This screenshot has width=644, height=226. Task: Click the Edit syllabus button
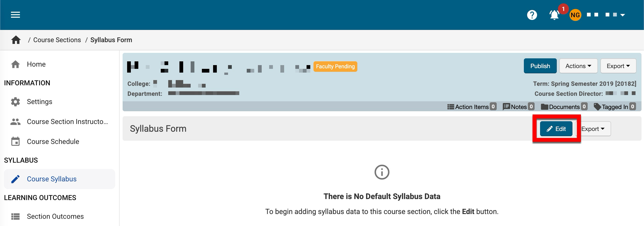[556, 129]
